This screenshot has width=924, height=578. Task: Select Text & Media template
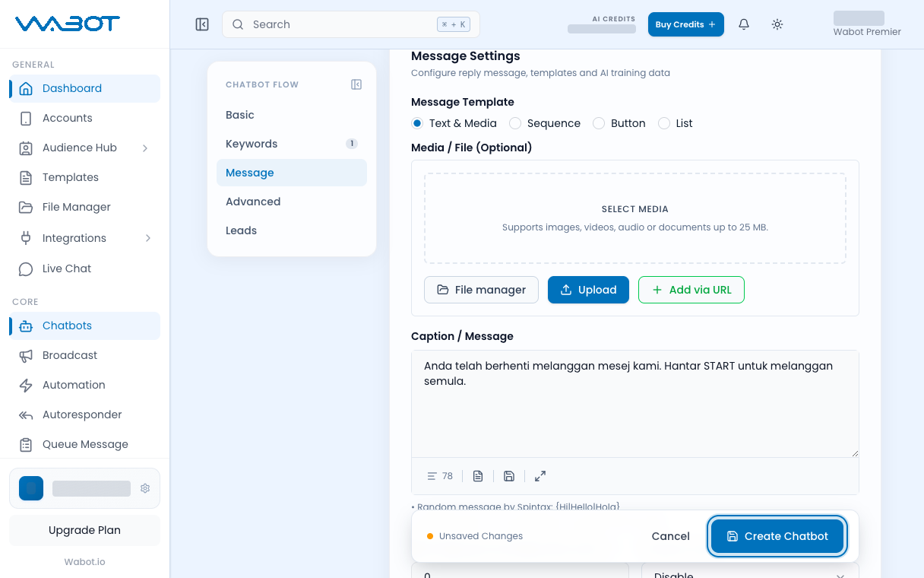click(454, 123)
